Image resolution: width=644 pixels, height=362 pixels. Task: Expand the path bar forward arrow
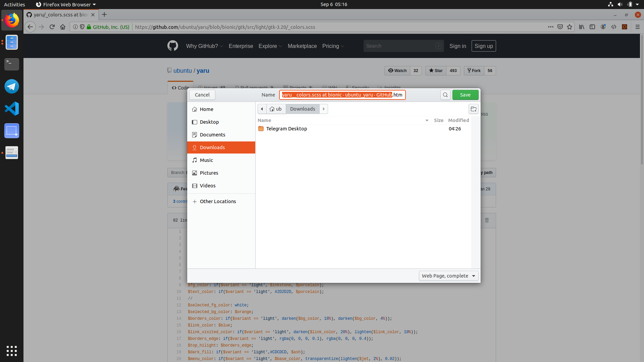pos(324,109)
